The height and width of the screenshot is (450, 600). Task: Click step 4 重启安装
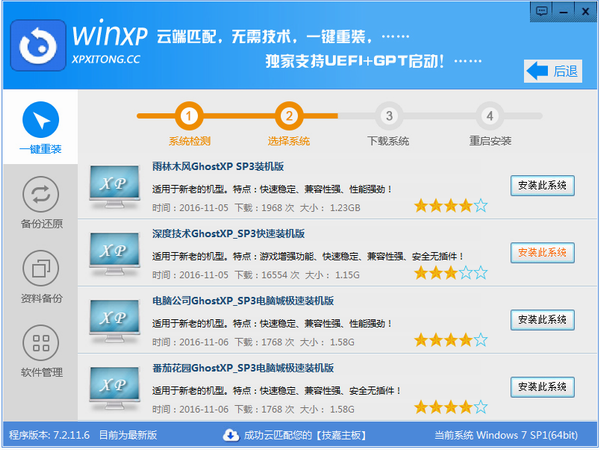click(x=489, y=116)
